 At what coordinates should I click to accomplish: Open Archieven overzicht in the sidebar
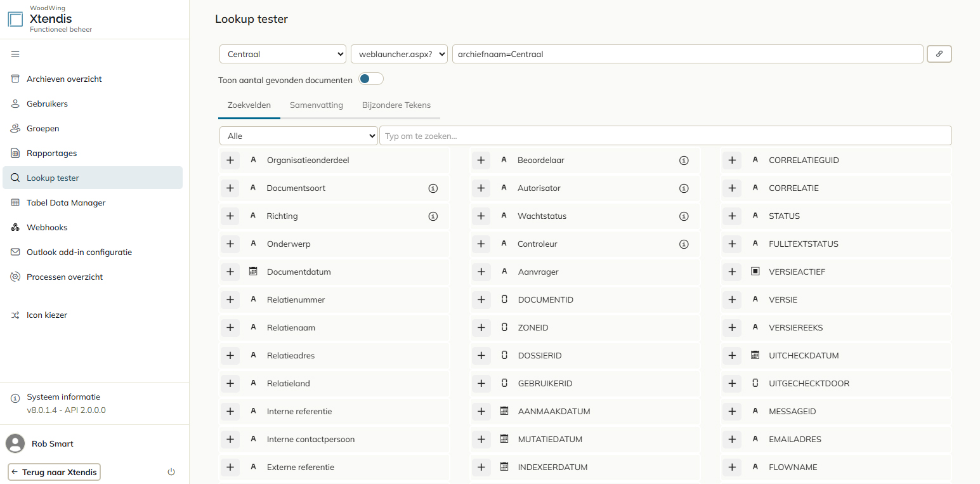(93, 79)
